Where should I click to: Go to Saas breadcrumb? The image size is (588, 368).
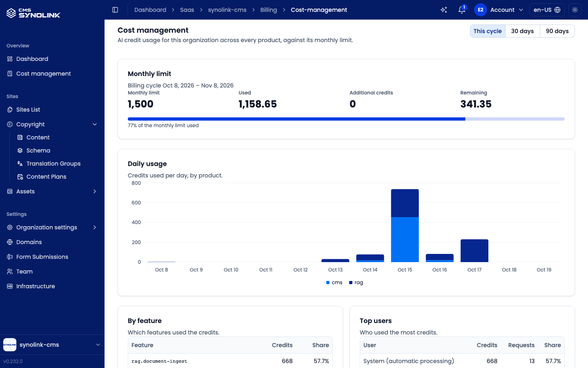coord(187,10)
